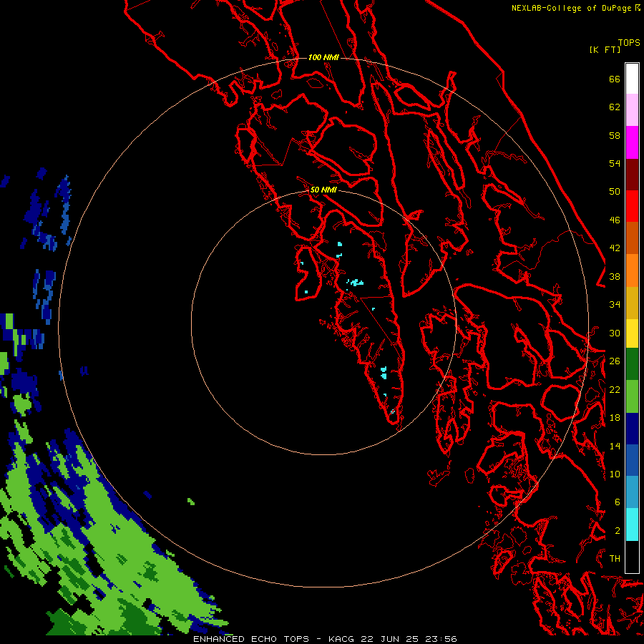Click the black TH threshold swatch
The height and width of the screenshot is (644, 644).
click(x=632, y=557)
